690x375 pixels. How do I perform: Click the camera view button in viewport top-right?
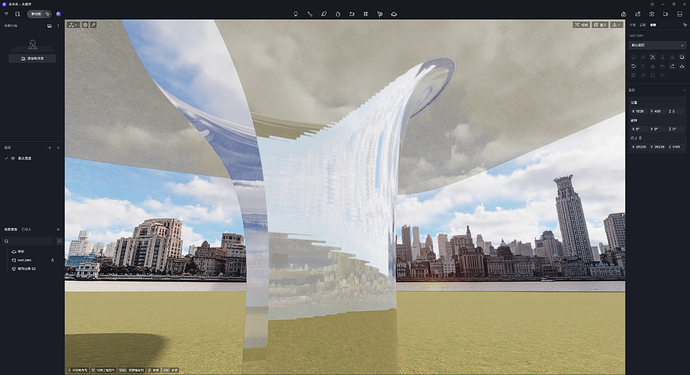pos(581,25)
